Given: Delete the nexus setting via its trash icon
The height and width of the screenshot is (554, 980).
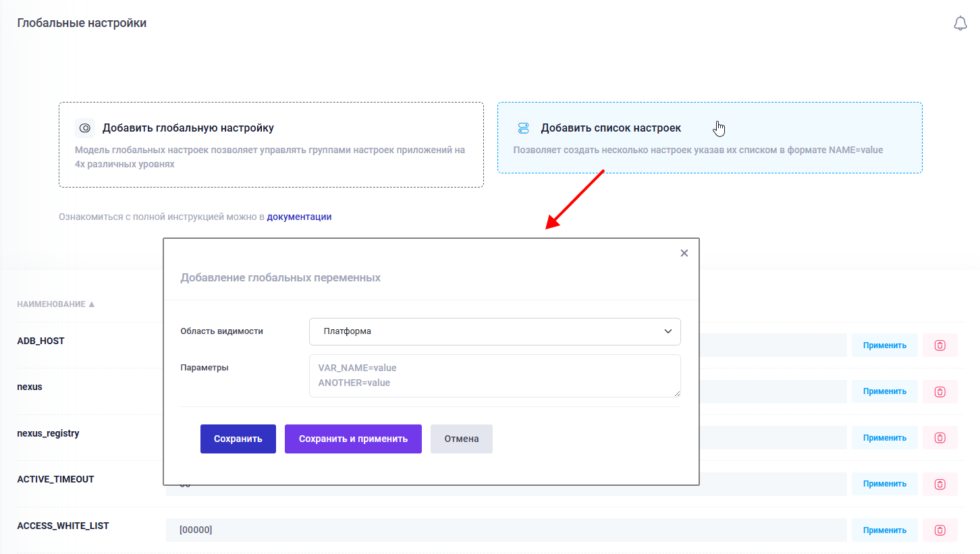Looking at the screenshot, I should (940, 391).
